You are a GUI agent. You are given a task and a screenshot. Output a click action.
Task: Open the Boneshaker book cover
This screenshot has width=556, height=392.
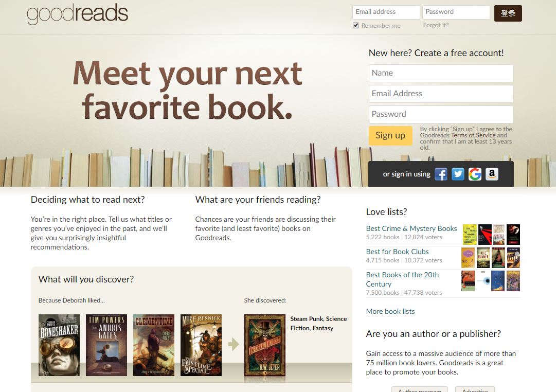[59, 345]
